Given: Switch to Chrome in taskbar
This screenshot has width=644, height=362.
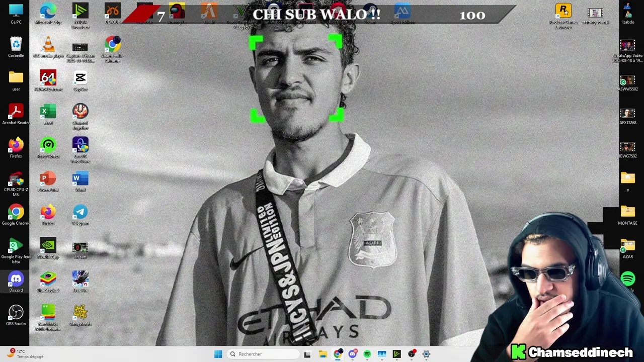Looking at the screenshot, I should 338,354.
